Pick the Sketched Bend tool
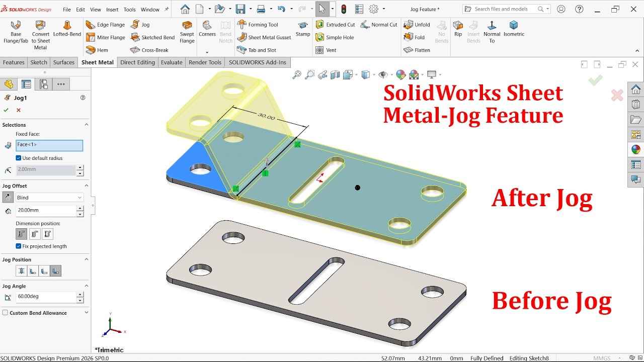The height and width of the screenshot is (362, 644). 152,37
